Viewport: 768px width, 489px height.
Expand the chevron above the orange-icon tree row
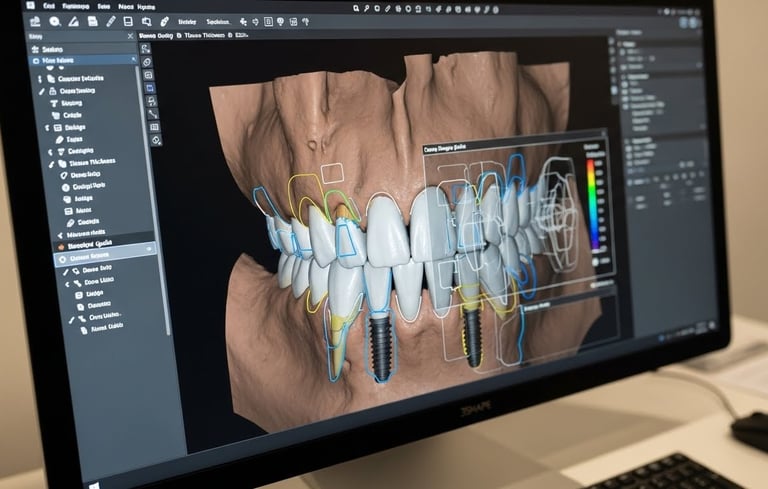[x=60, y=236]
